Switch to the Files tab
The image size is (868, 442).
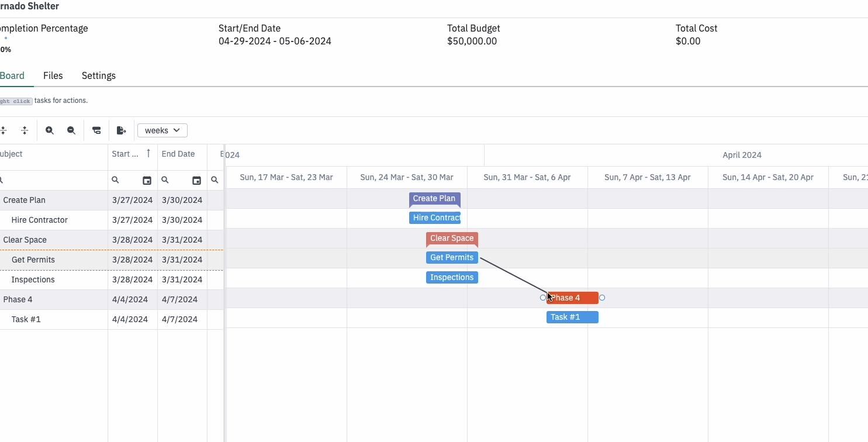click(53, 75)
